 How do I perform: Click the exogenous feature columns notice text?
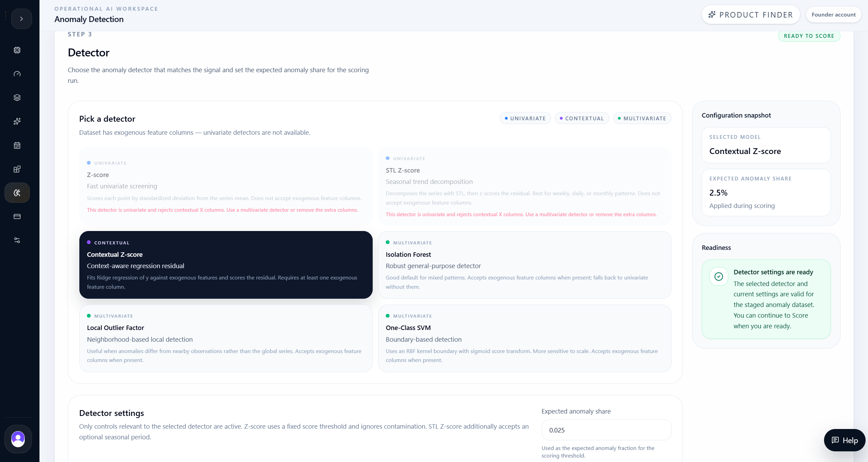pyautogui.click(x=195, y=133)
